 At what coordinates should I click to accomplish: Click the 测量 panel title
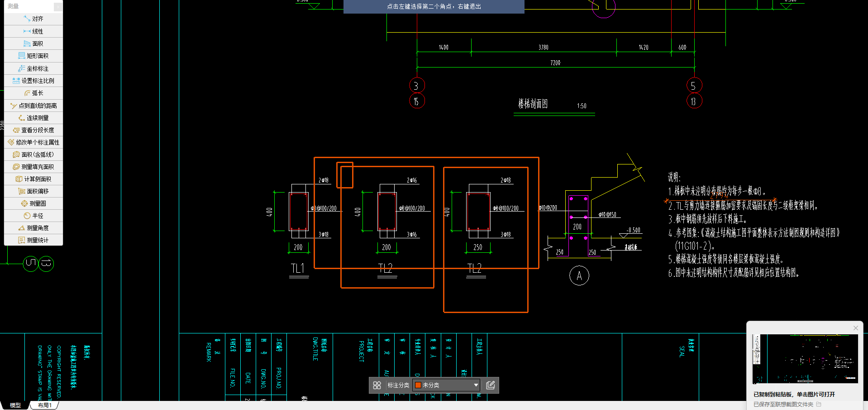[13, 6]
